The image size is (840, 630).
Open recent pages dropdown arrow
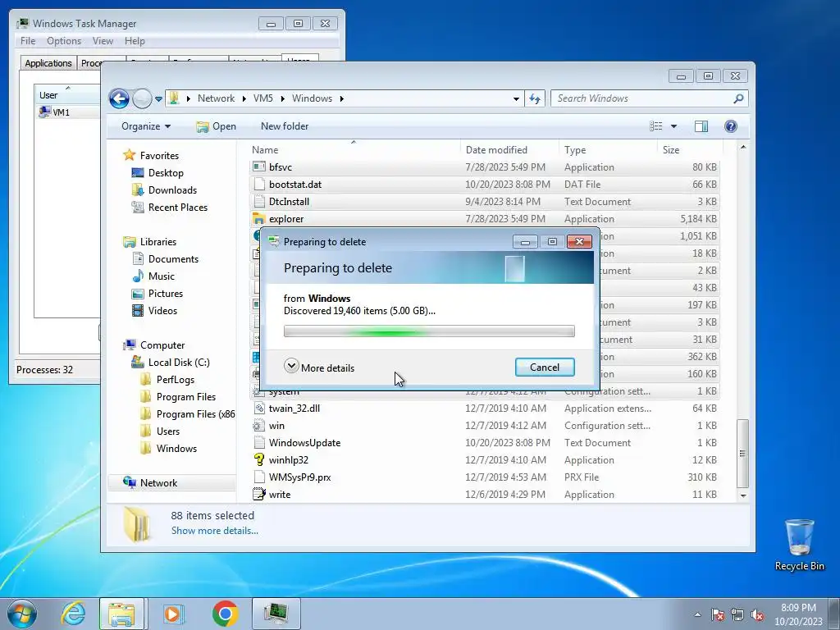[x=158, y=99]
